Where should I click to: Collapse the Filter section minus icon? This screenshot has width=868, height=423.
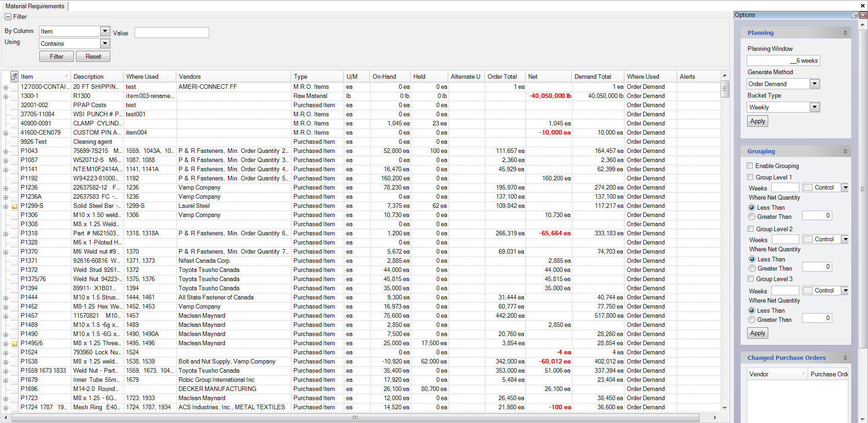8,17
